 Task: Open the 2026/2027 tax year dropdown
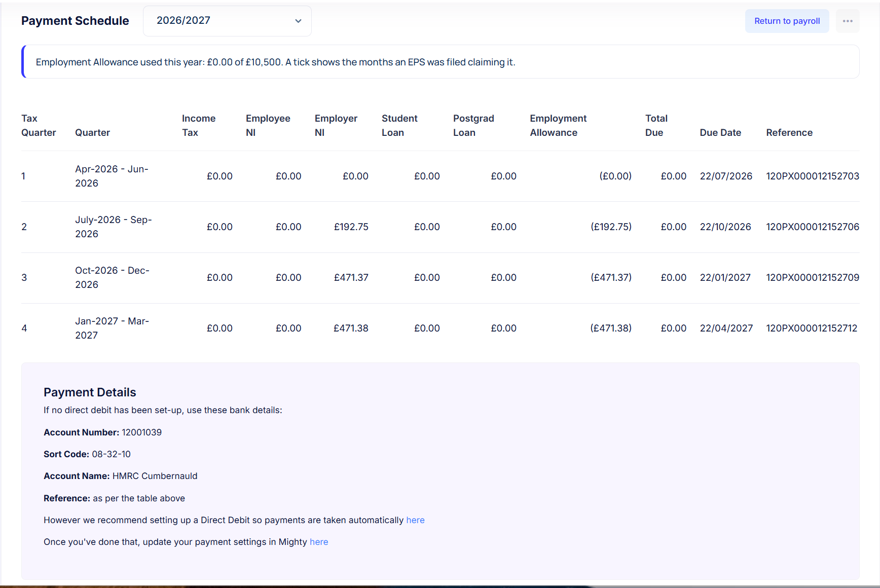tap(227, 21)
